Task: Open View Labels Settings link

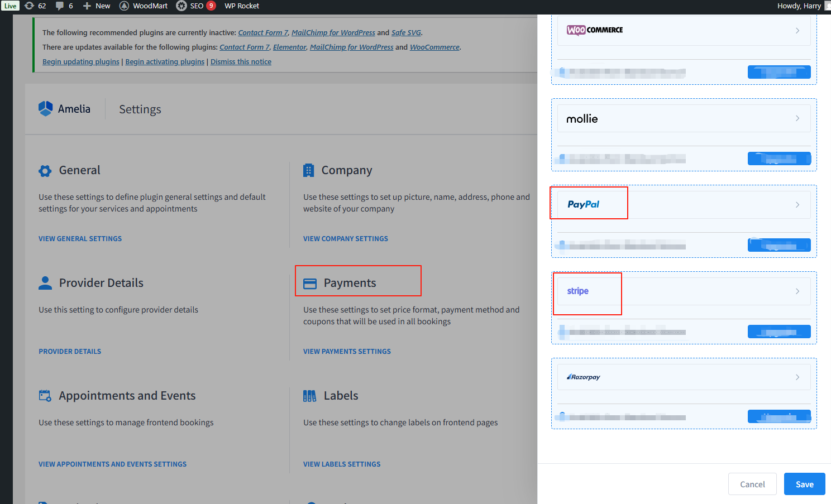Action: 342,464
